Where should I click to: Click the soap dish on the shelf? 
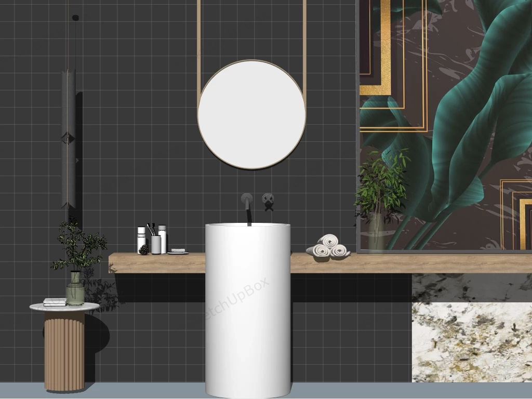click(178, 251)
